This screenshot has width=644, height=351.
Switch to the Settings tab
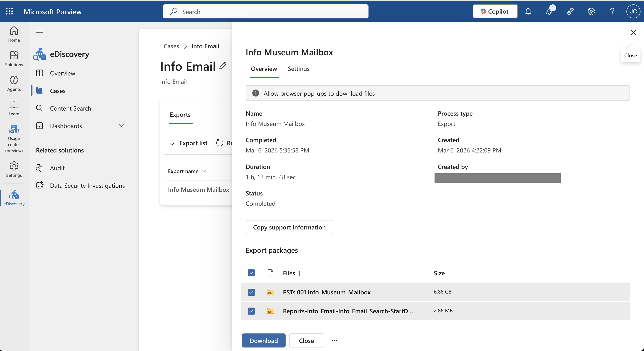(x=299, y=69)
